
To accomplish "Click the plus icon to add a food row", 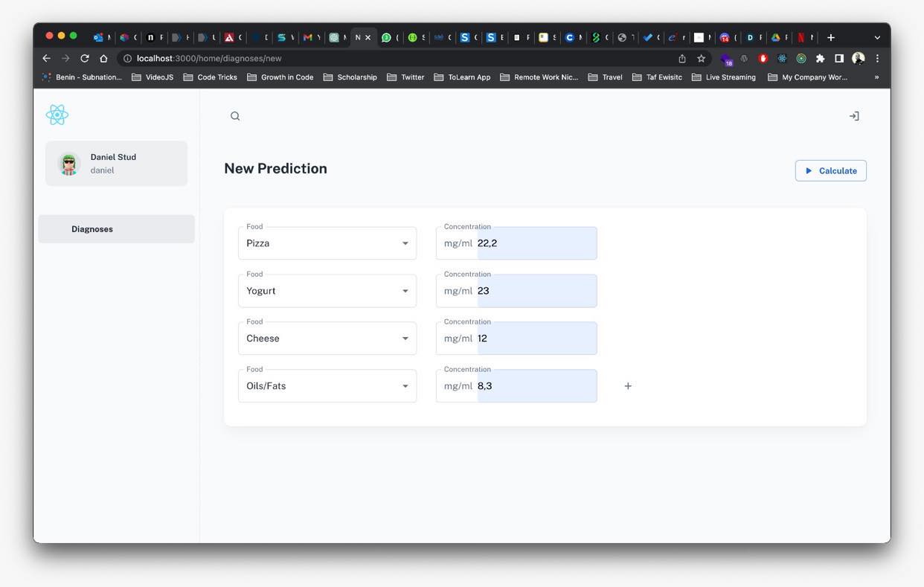I will click(628, 386).
